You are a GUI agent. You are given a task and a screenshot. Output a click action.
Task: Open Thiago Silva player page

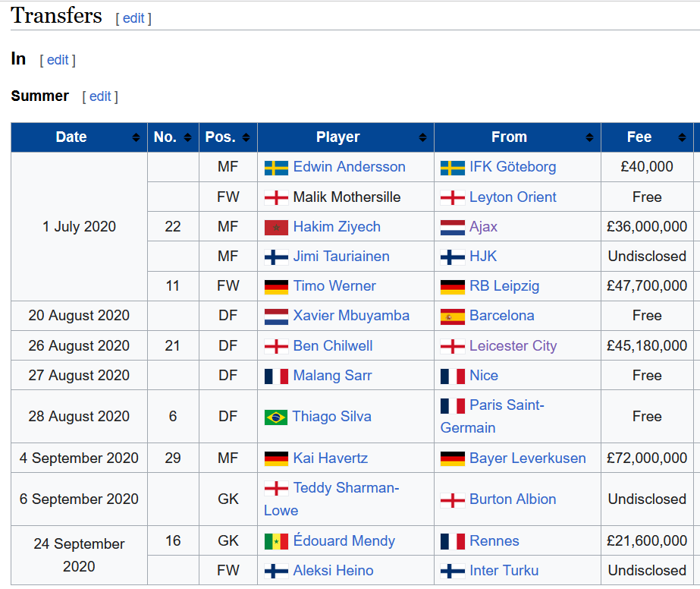coord(331,417)
